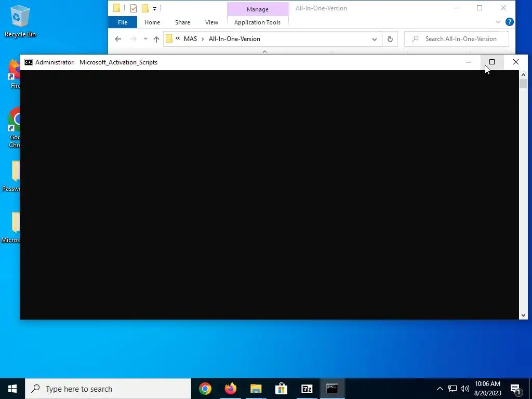
Task: Open the network tray icon
Action: tap(453, 389)
